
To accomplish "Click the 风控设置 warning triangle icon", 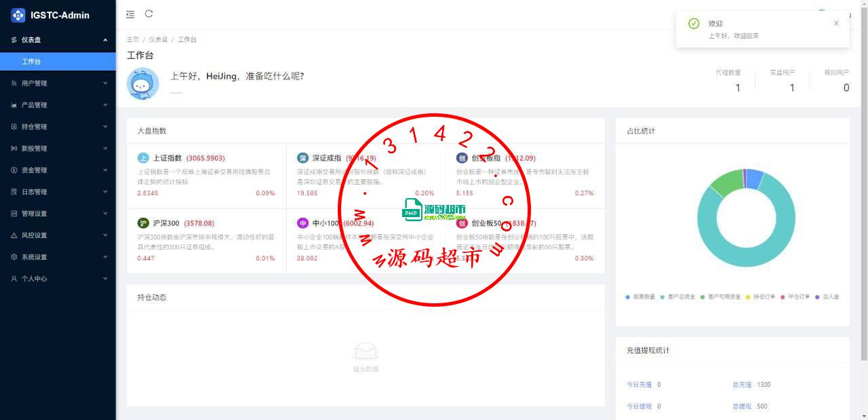I will pyautogui.click(x=14, y=235).
